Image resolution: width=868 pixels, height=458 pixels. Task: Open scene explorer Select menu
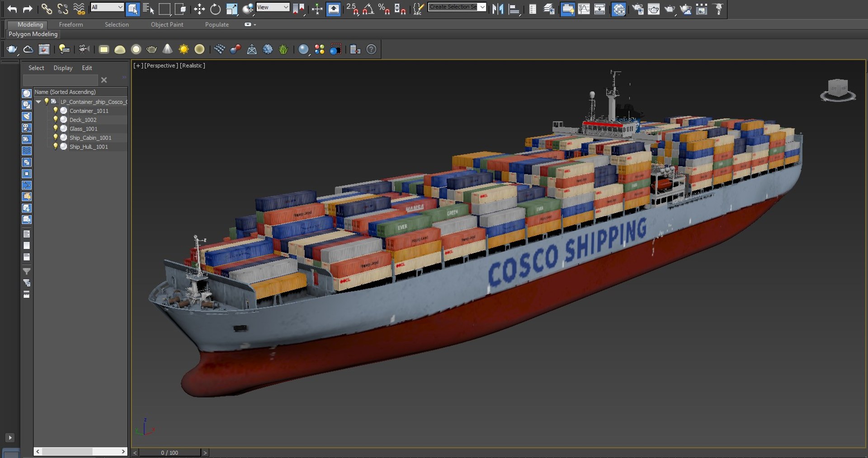[36, 68]
